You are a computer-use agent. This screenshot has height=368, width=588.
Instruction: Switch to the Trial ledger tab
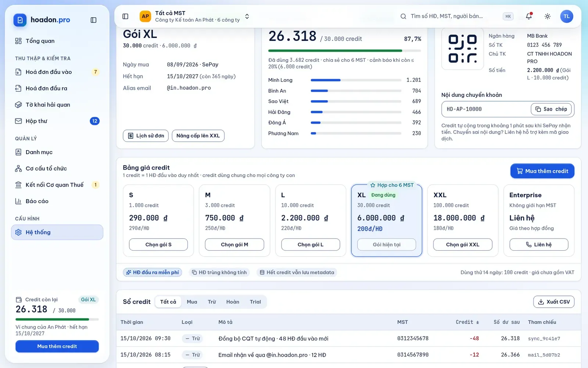pos(255,302)
